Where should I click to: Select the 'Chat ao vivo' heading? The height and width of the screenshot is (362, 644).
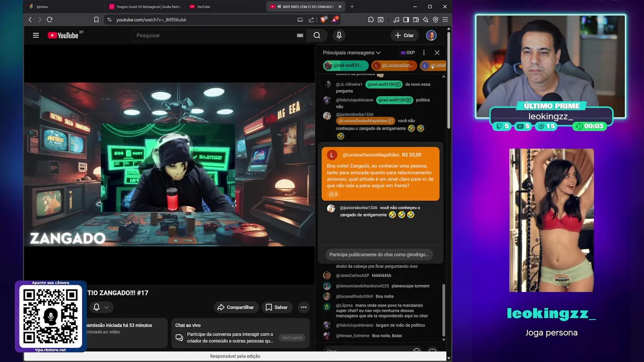click(x=188, y=325)
